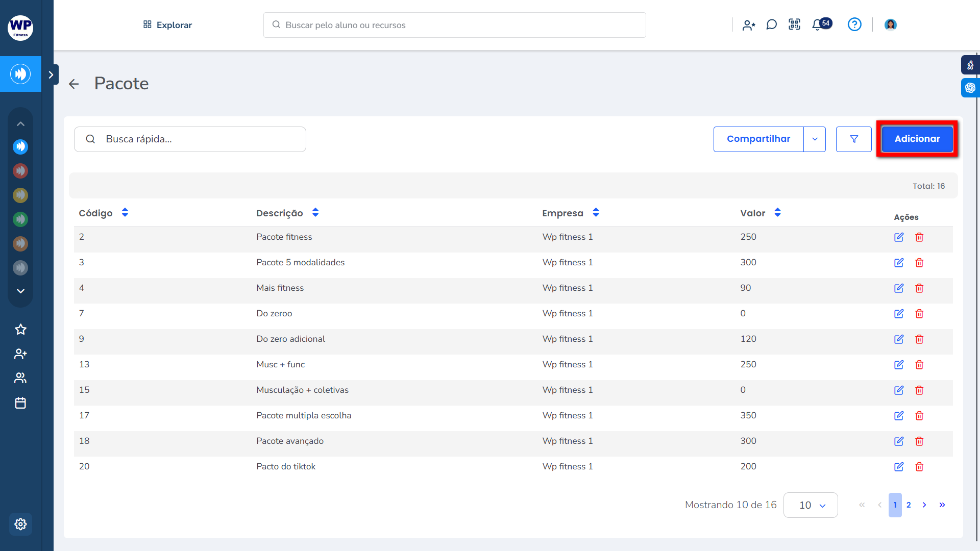Click the help question mark icon
The height and width of the screenshot is (551, 980).
click(854, 24)
